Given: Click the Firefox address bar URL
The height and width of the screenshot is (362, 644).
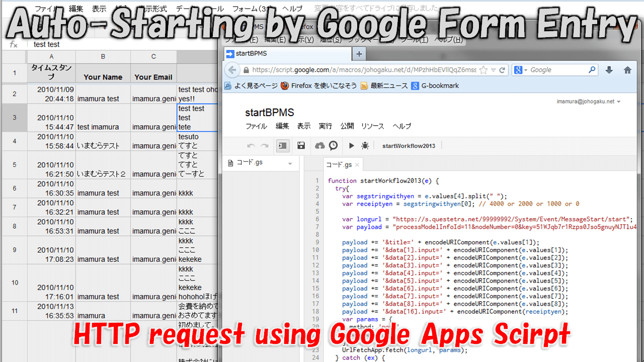Looking at the screenshot, I should point(364,70).
